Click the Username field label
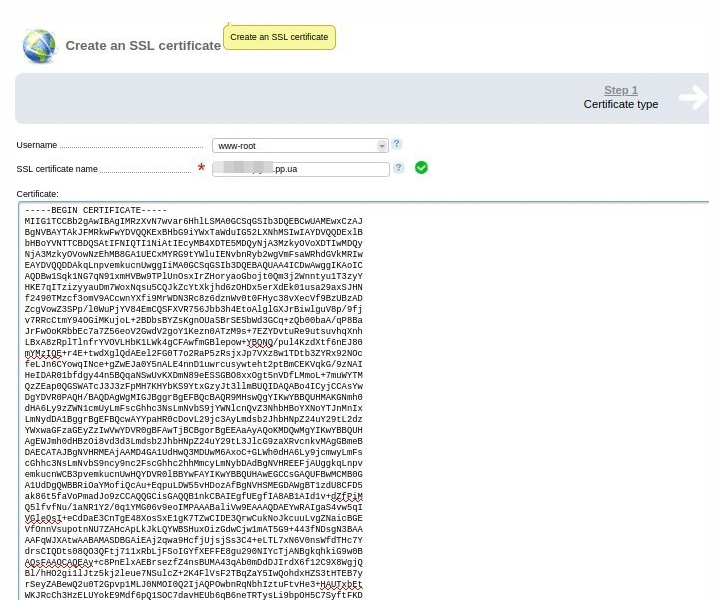Screen dimensions: 718x600 [x=37, y=146]
